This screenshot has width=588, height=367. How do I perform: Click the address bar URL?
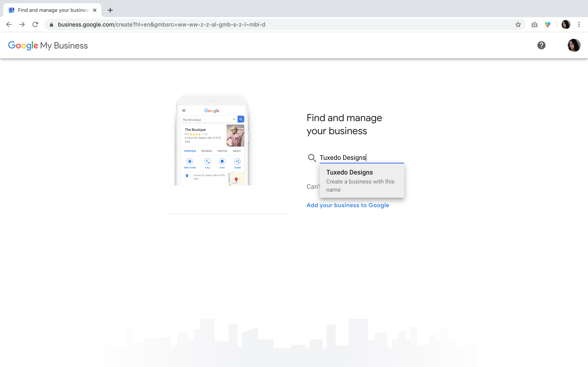pos(161,24)
